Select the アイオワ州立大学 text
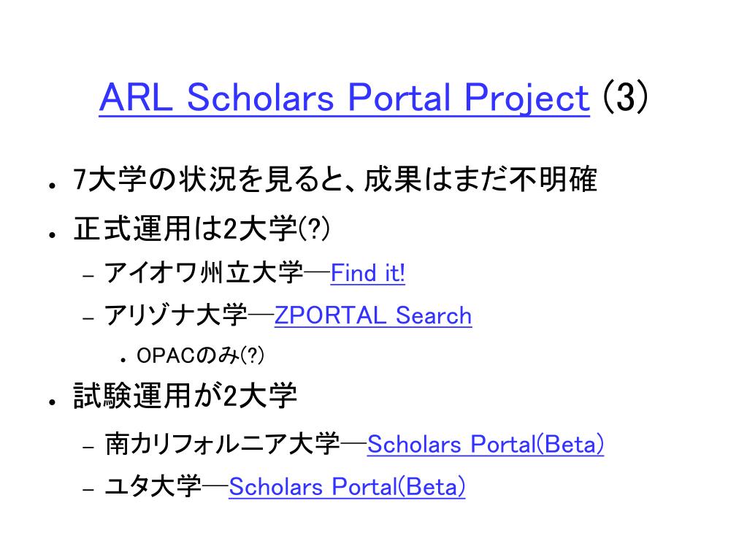This screenshot has height=560, width=747. coord(204,273)
